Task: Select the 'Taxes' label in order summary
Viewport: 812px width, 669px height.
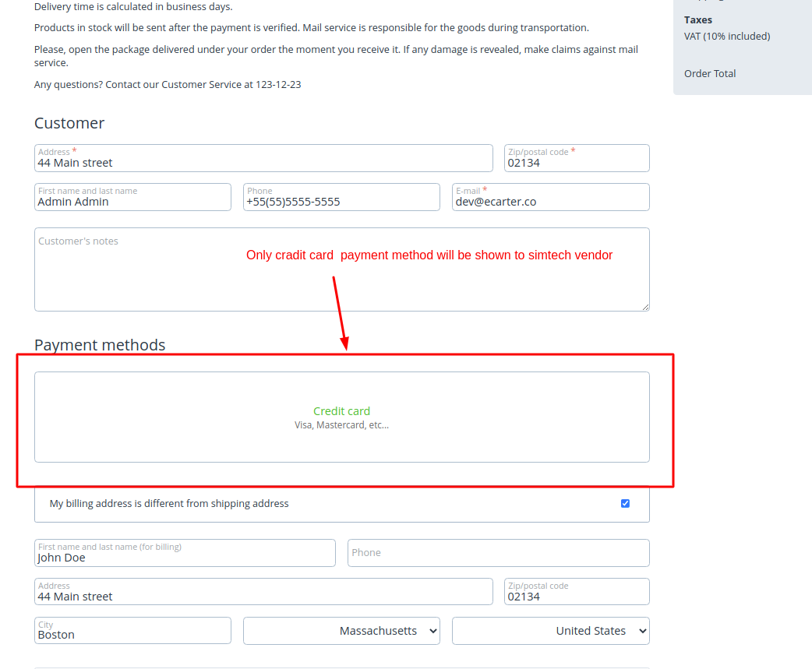Action: point(698,19)
